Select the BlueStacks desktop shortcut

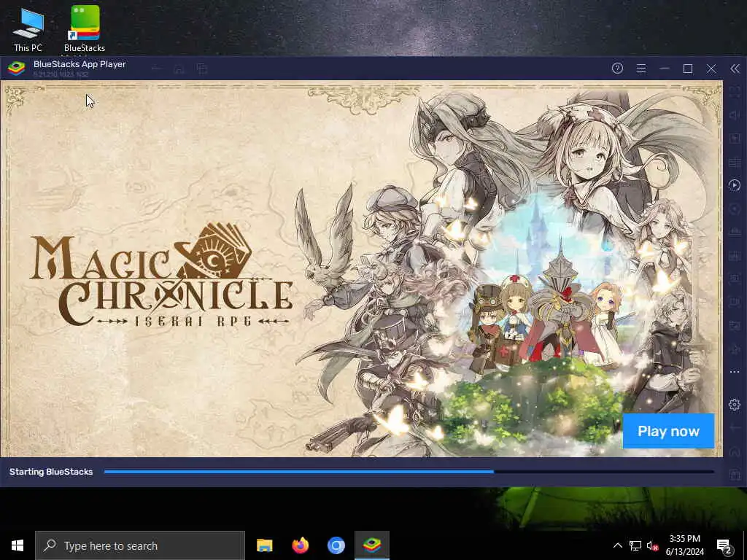coord(85,29)
